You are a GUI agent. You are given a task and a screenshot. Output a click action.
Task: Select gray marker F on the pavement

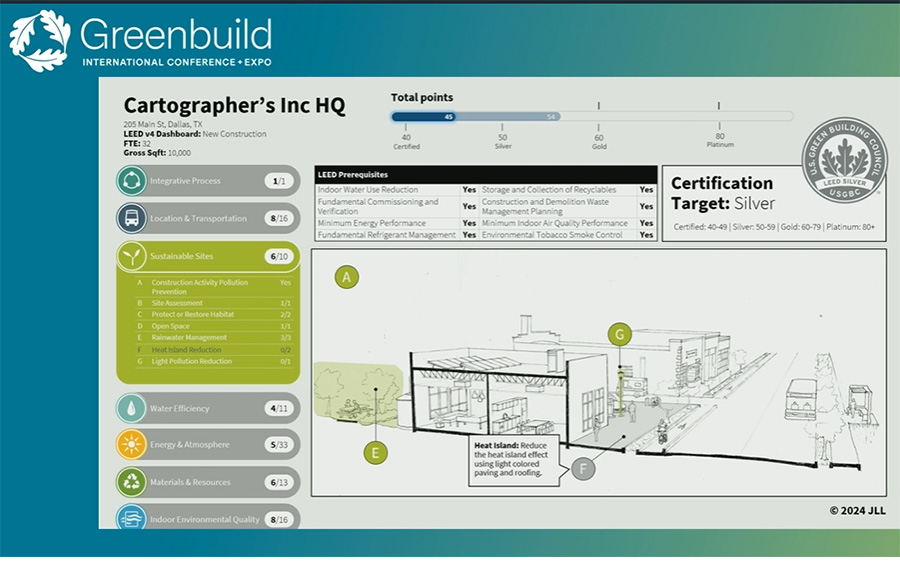click(x=583, y=467)
